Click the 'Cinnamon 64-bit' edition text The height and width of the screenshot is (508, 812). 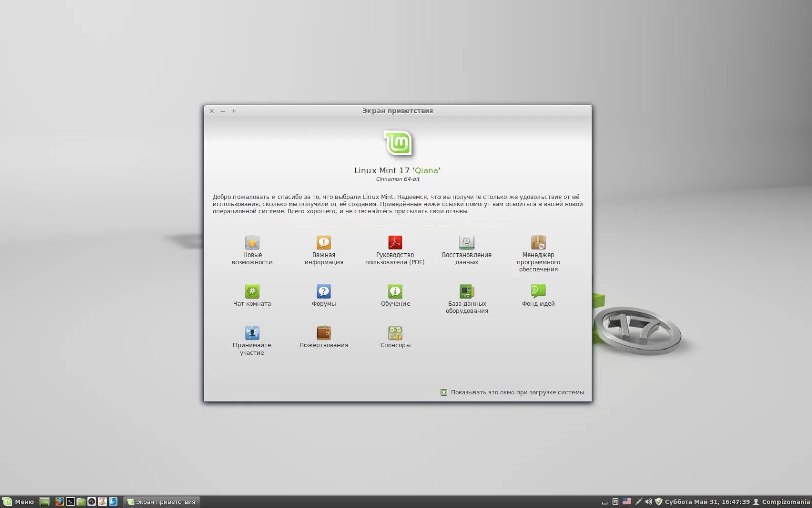pos(397,179)
